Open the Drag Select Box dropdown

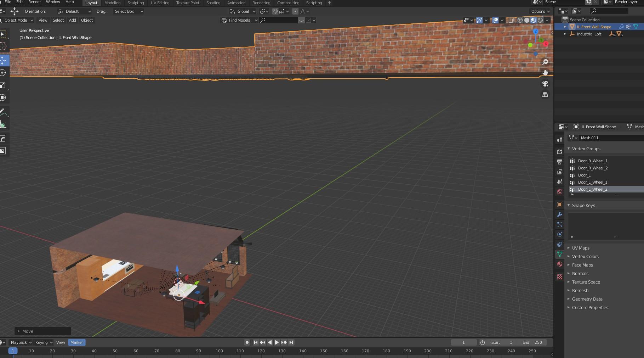click(129, 11)
